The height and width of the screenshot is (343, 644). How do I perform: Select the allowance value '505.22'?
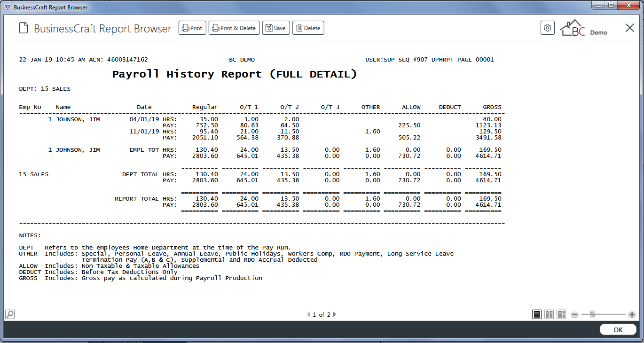[409, 138]
